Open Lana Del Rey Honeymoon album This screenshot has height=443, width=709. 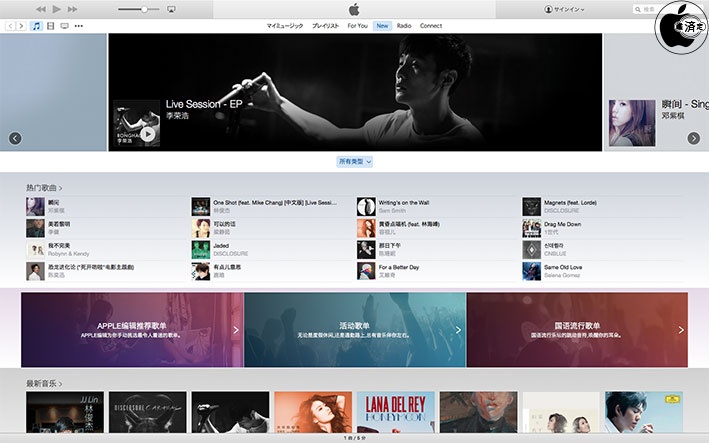pyautogui.click(x=396, y=412)
